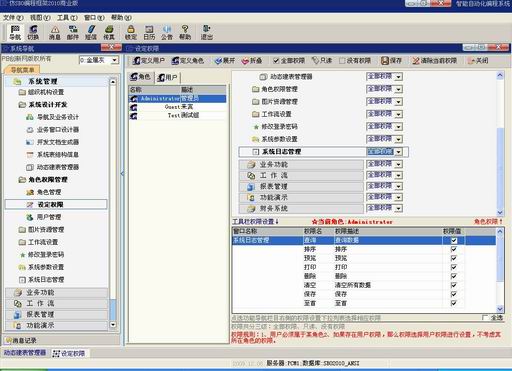This screenshot has height=371, width=512.
Task: Toggle the 删除 permission value checkbox
Action: coord(454,276)
